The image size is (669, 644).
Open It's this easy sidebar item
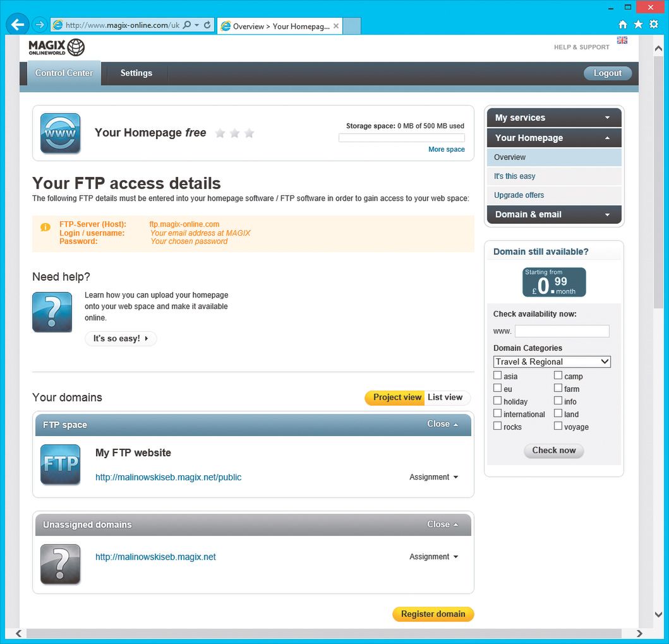pyautogui.click(x=554, y=176)
